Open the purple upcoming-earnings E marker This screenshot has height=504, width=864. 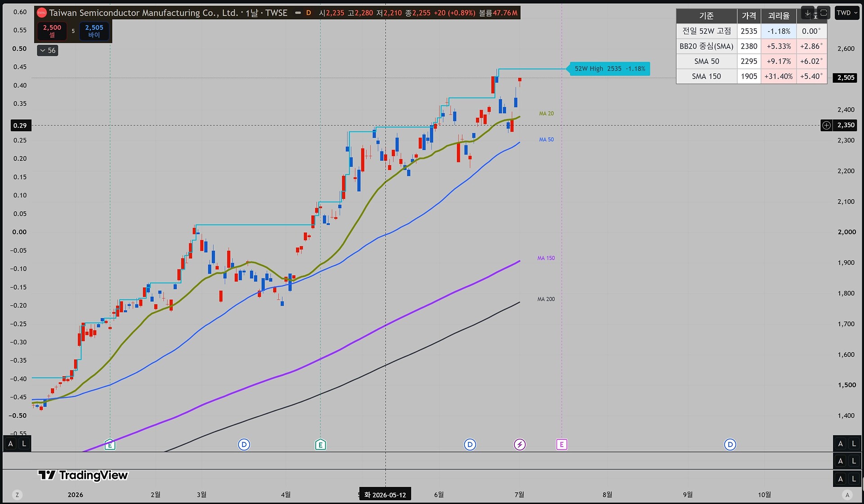coord(562,445)
